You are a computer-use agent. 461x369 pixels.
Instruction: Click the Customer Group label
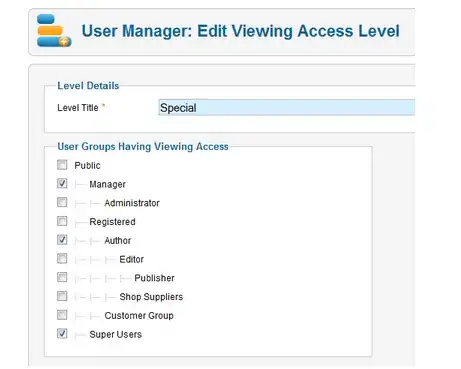[x=139, y=316]
